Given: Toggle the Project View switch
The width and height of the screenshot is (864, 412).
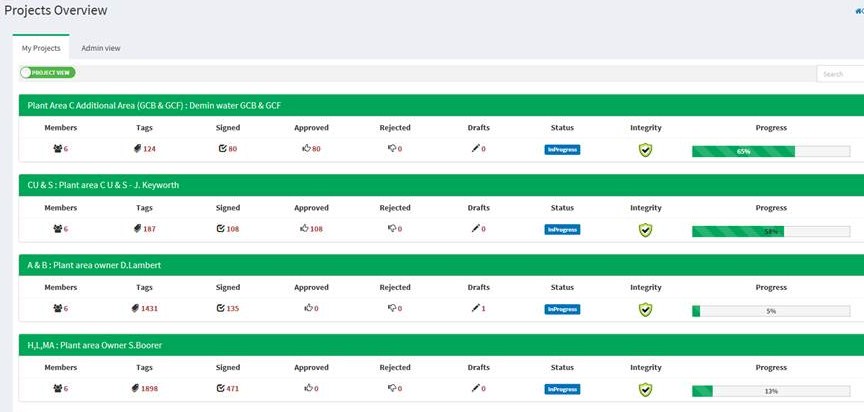Looking at the screenshot, I should [x=47, y=73].
